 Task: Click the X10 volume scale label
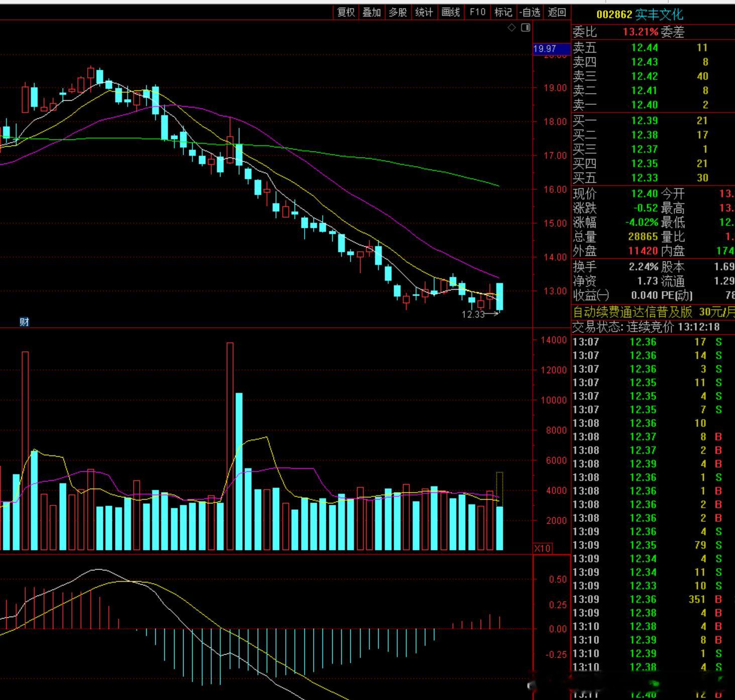click(542, 548)
